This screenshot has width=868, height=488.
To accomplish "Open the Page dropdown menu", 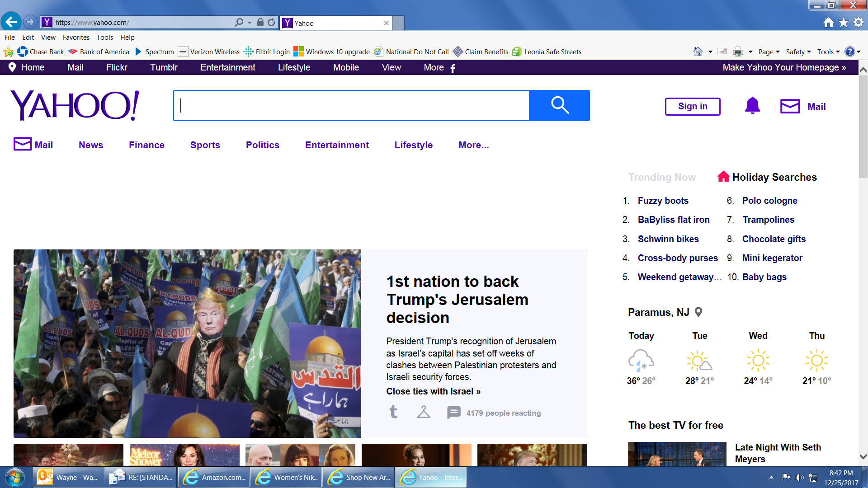I will tap(769, 52).
